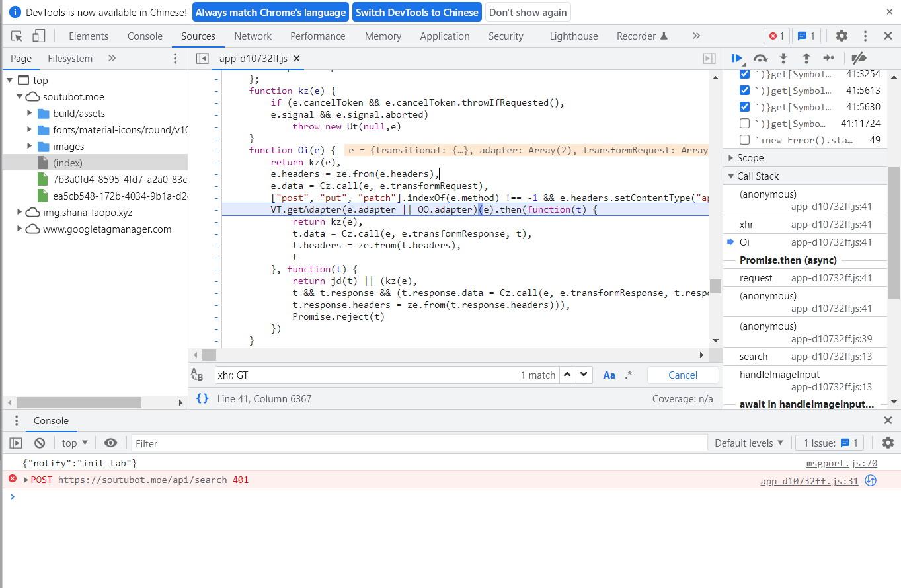This screenshot has height=588, width=901.
Task: Toggle the file navigator sidebar icon
Action: [x=203, y=59]
